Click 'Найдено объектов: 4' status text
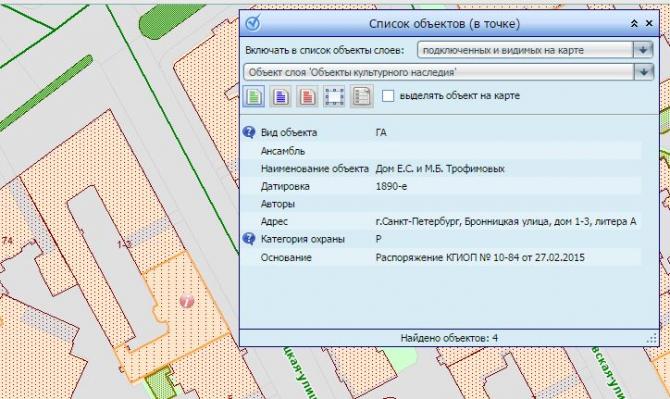The width and height of the screenshot is (670, 399). 449,338
